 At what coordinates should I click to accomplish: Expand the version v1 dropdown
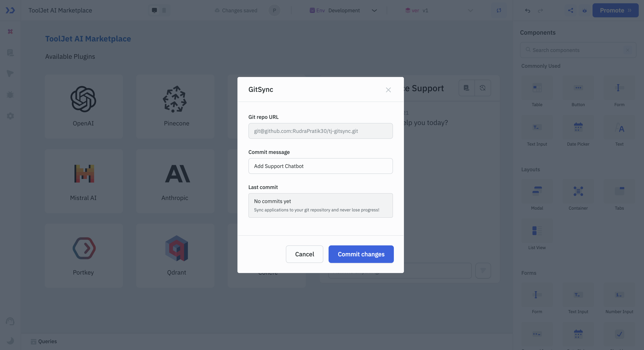pos(470,10)
